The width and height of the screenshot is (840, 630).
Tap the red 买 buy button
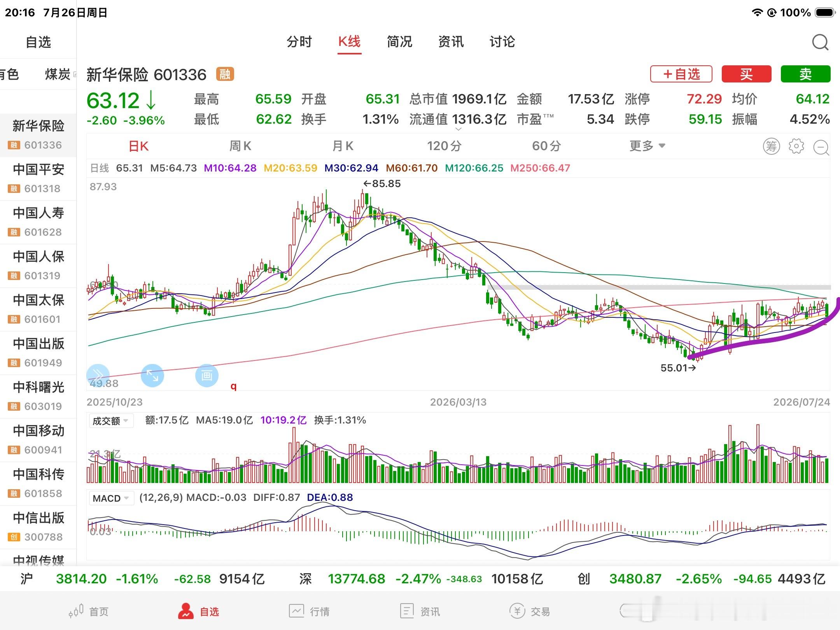click(746, 74)
